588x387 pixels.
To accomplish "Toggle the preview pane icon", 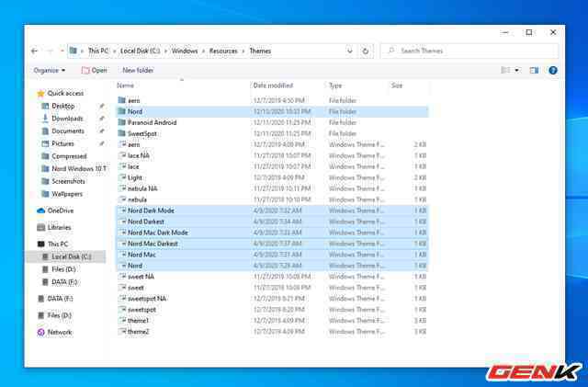I will (534, 70).
